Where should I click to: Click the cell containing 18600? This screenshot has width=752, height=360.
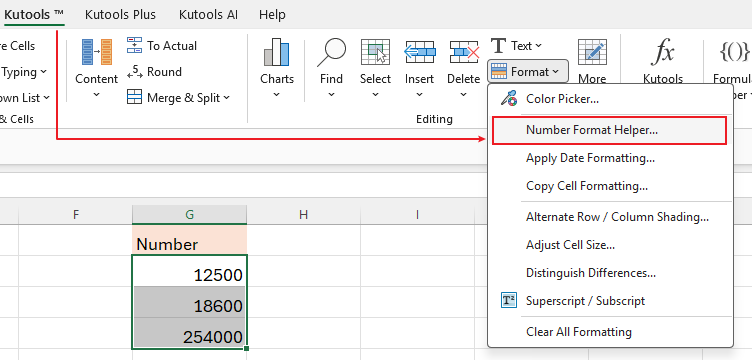[x=189, y=302]
